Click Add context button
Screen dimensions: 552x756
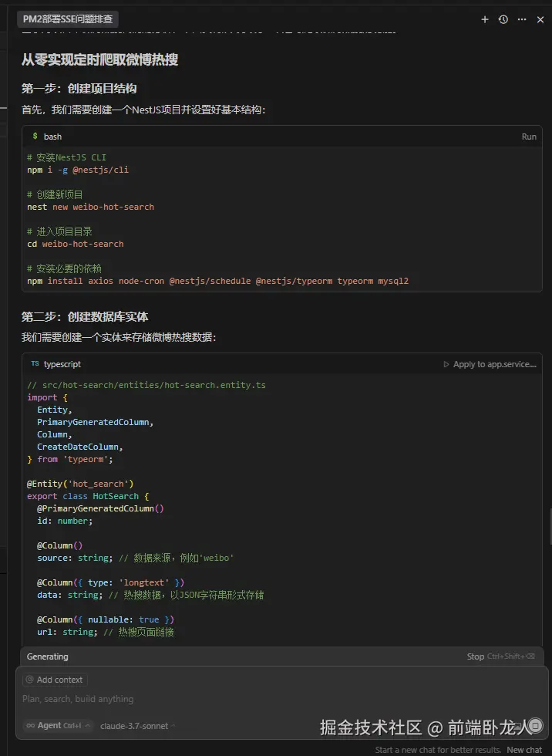[55, 680]
